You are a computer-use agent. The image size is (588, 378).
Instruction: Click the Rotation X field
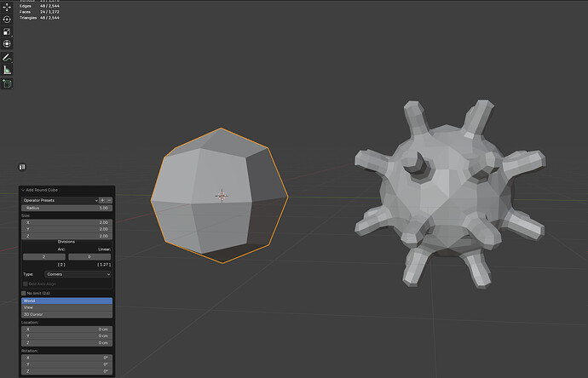tap(66, 358)
